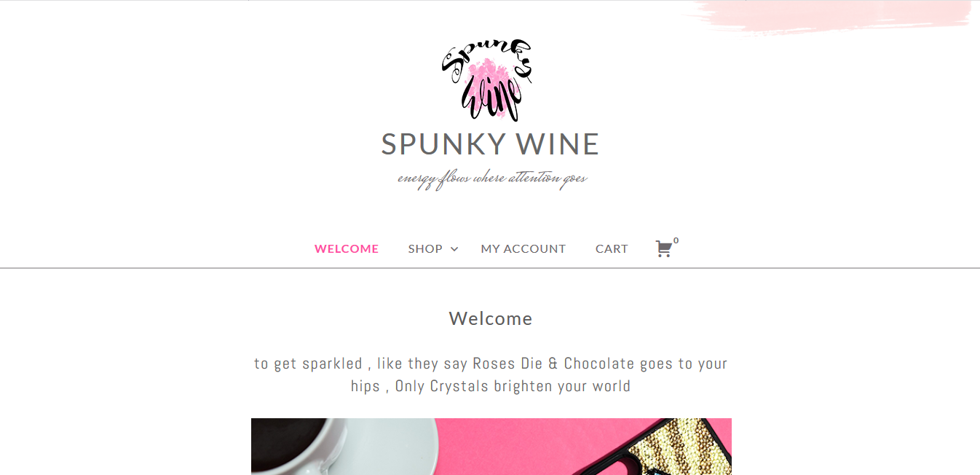
Task: Click the divider line below the navigation
Action: click(490, 268)
